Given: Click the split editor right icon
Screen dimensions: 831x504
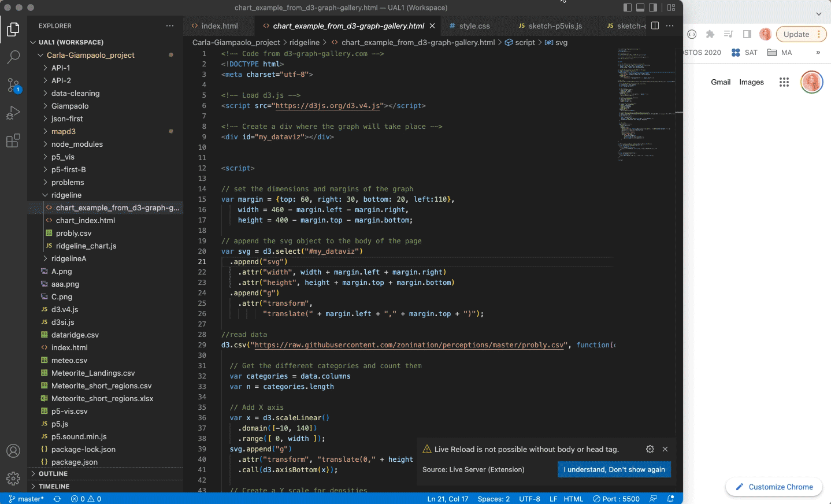Looking at the screenshot, I should click(x=655, y=25).
